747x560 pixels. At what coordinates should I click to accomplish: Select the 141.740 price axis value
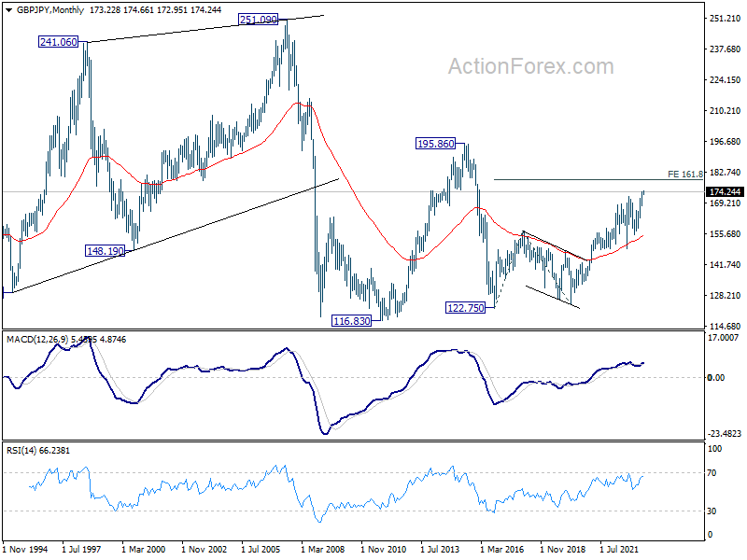726,265
